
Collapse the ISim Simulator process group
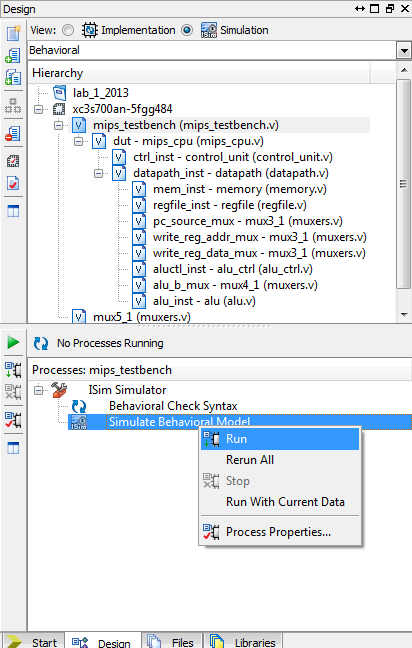(39, 390)
